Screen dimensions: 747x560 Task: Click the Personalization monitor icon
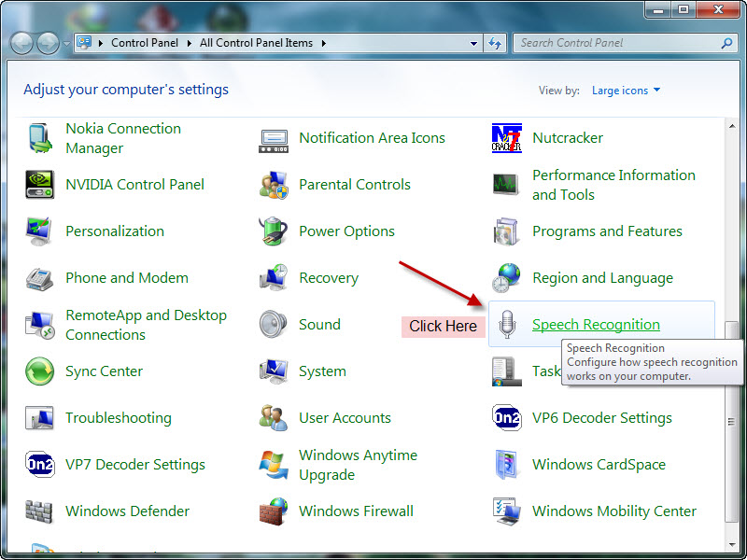(38, 231)
